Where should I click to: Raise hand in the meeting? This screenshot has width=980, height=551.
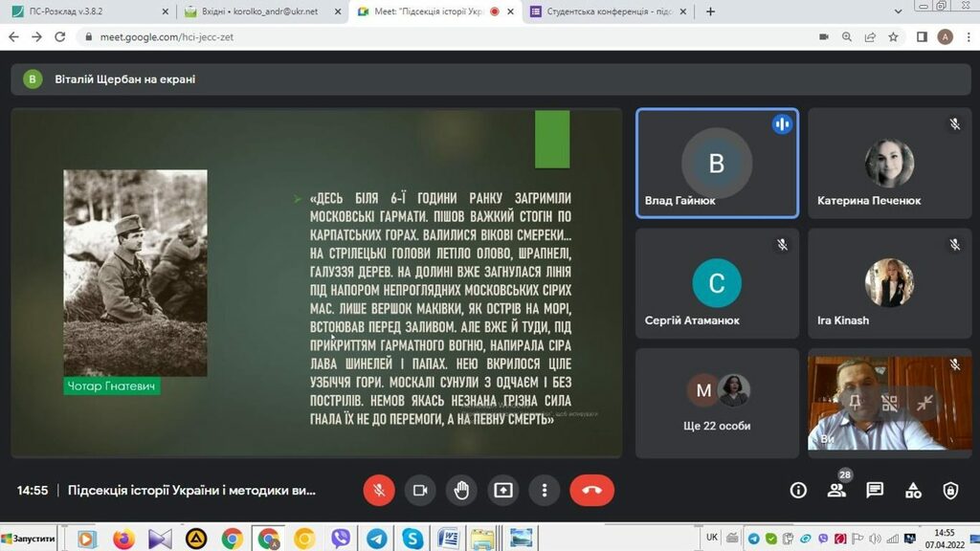tap(461, 490)
